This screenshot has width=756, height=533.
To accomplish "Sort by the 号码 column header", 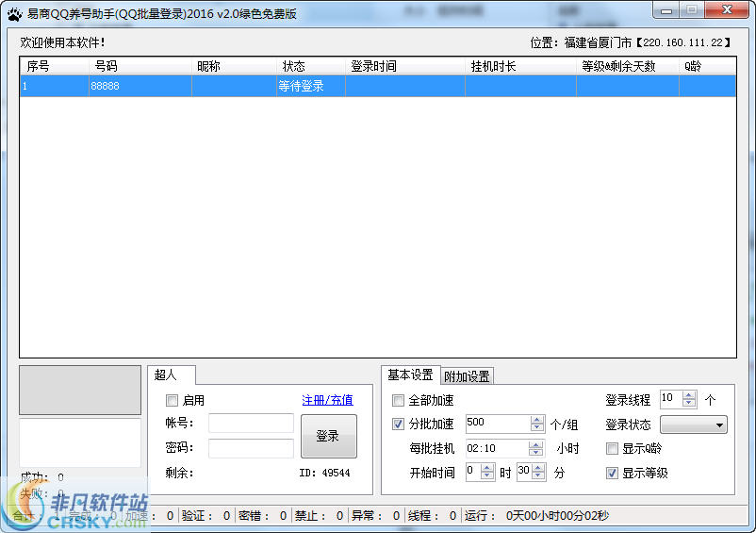I will tap(140, 66).
